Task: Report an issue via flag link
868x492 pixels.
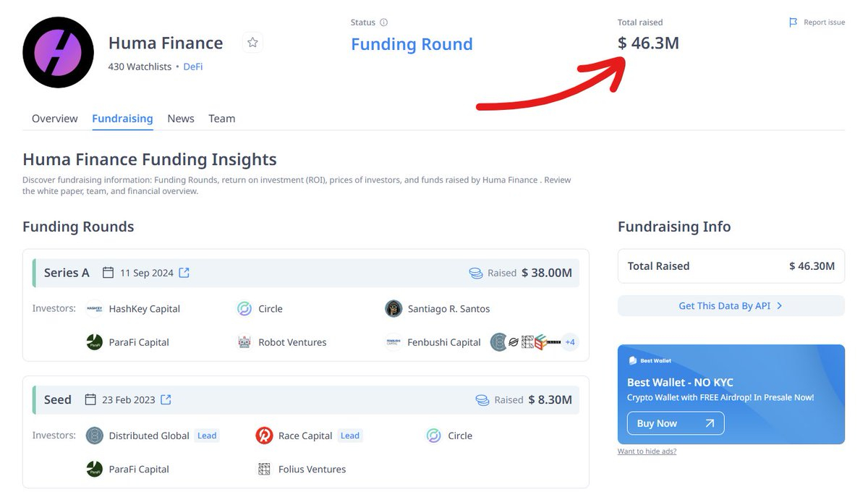Action: click(817, 22)
